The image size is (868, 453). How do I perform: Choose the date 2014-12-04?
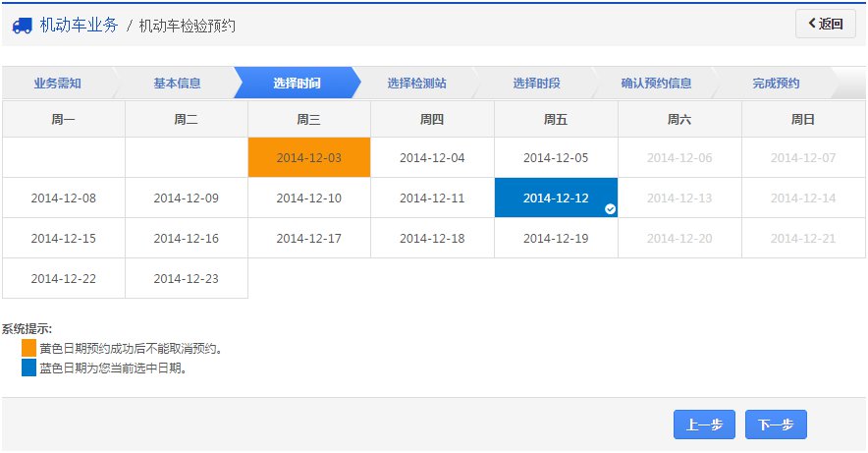[432, 158]
